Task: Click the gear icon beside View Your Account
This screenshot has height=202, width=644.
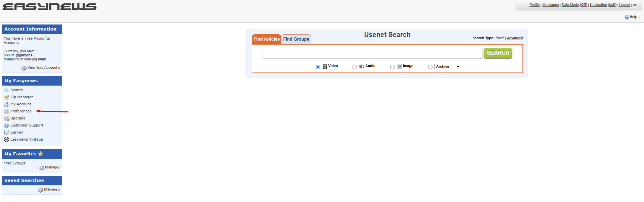Action: [24, 68]
